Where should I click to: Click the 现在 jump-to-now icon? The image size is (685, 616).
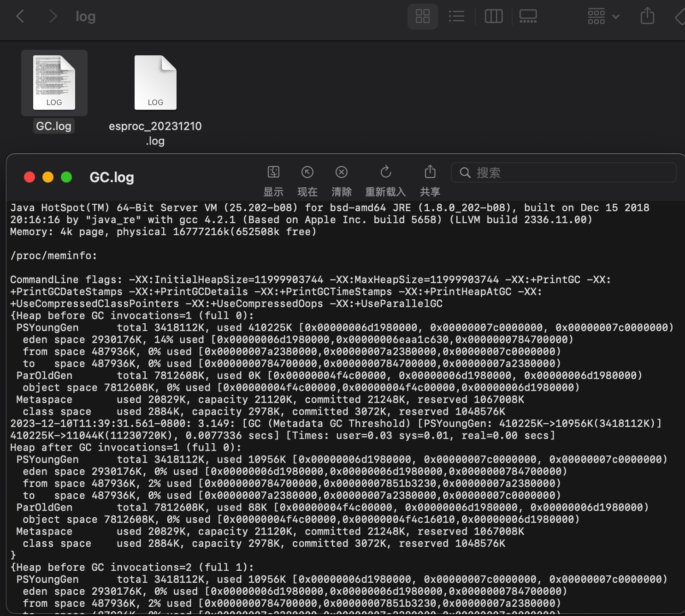pyautogui.click(x=307, y=172)
